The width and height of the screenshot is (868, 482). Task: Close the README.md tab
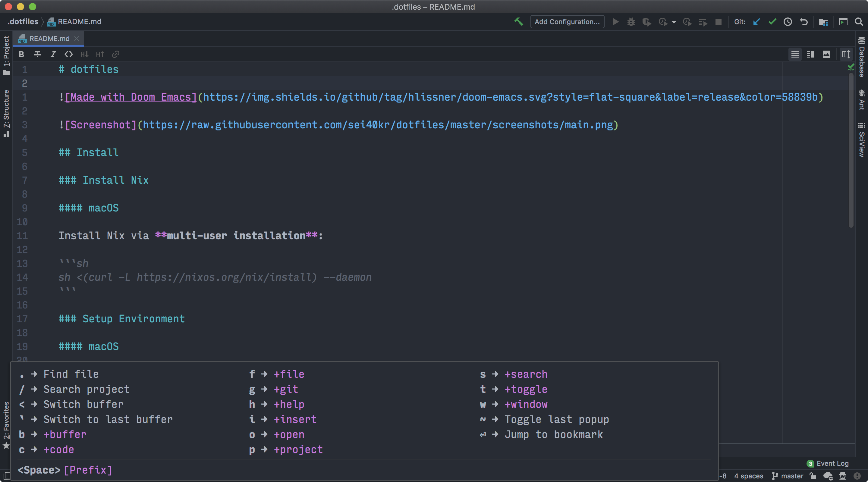click(x=77, y=39)
